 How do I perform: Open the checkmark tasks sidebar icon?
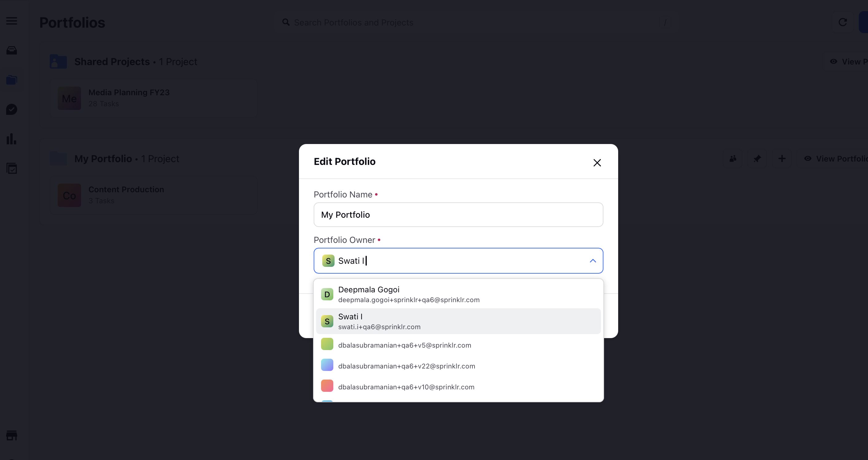12,109
